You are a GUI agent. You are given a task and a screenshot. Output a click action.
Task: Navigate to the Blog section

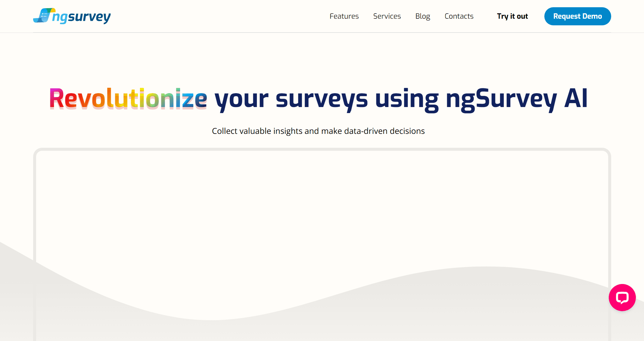422,16
